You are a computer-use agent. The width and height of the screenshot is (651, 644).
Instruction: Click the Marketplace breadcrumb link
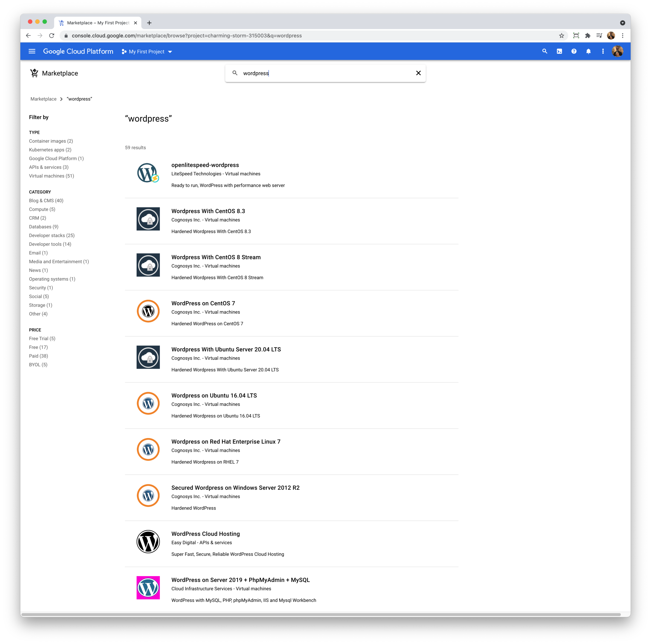coord(43,99)
